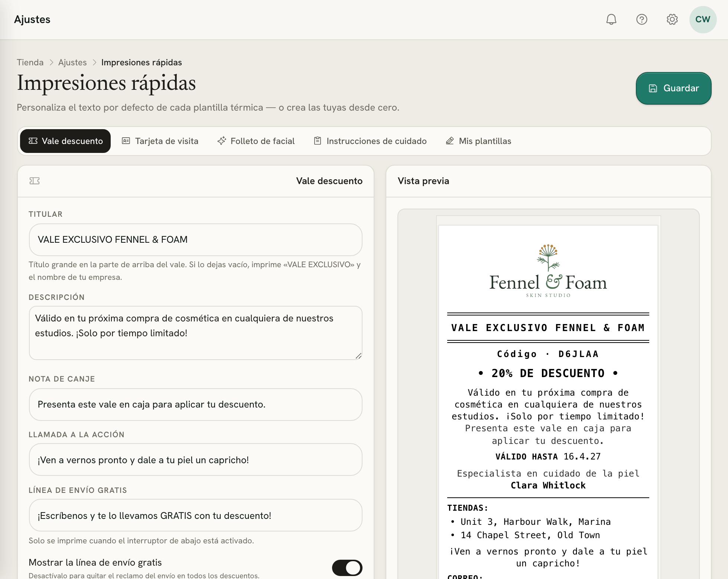Screen dimensions: 728x579
Task: Save changes with the Guardar button
Action: [673, 88]
